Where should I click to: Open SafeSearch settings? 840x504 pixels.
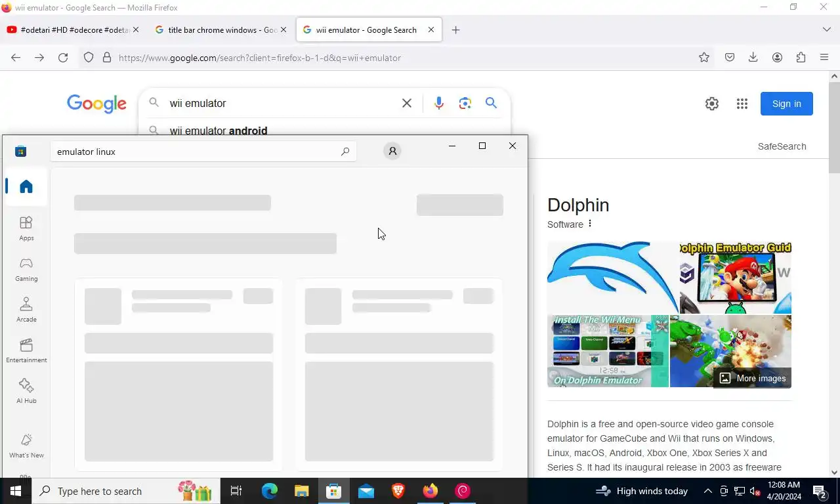pos(782,146)
